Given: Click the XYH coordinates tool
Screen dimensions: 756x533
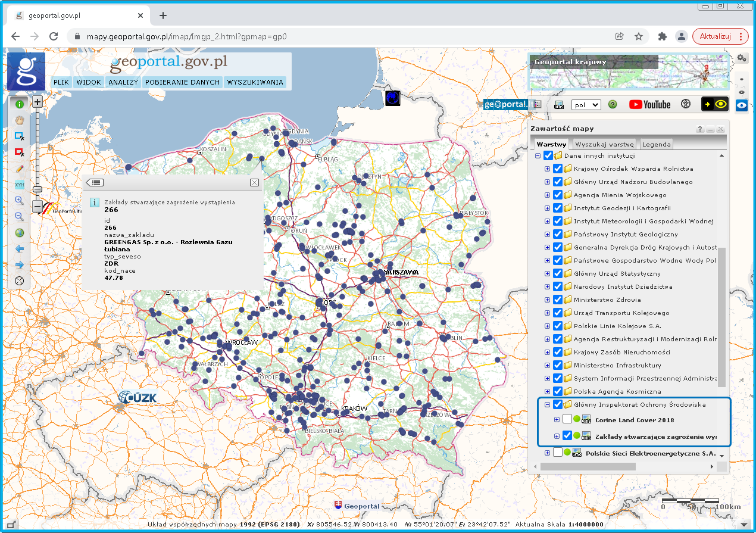Looking at the screenshot, I should click(x=19, y=185).
